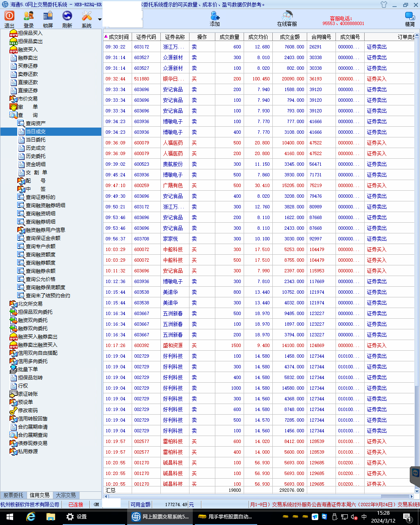Open the Windows Start menu
This screenshot has height=525, width=420.
(9, 517)
